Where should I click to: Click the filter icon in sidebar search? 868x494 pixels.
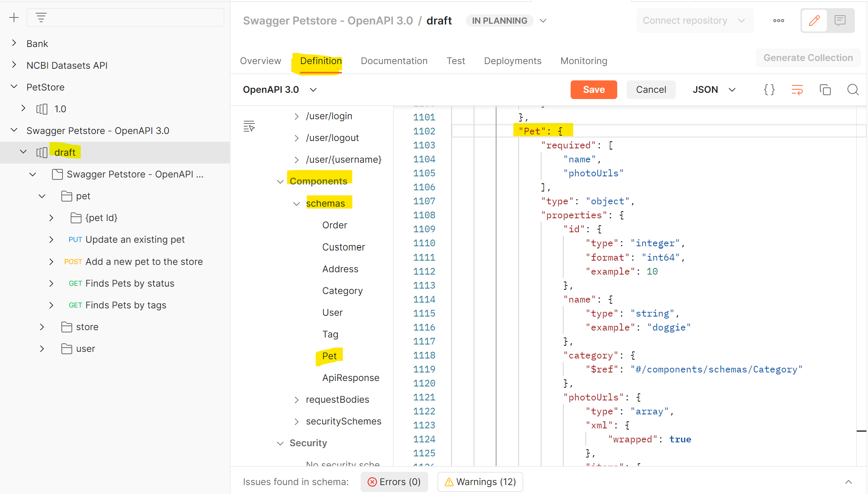coord(41,17)
